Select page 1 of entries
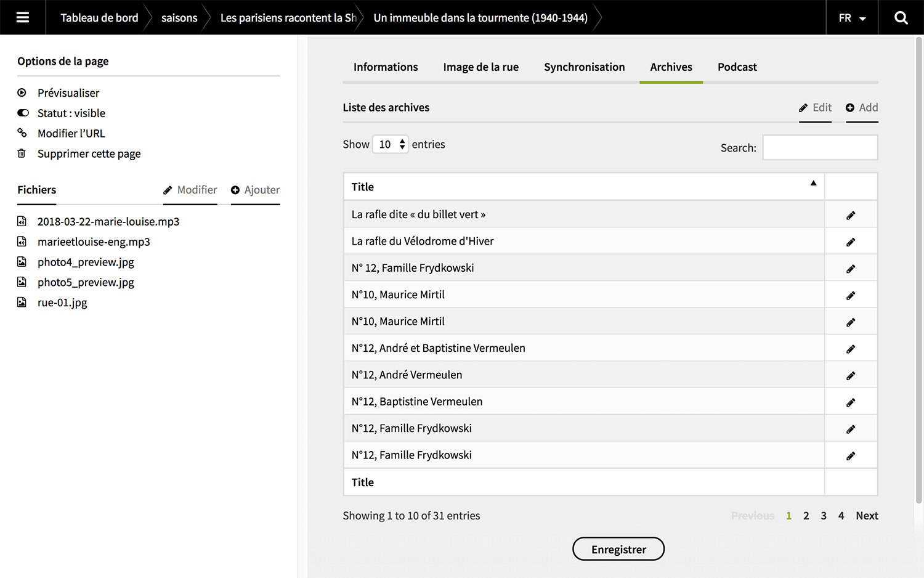924x578 pixels. (788, 516)
